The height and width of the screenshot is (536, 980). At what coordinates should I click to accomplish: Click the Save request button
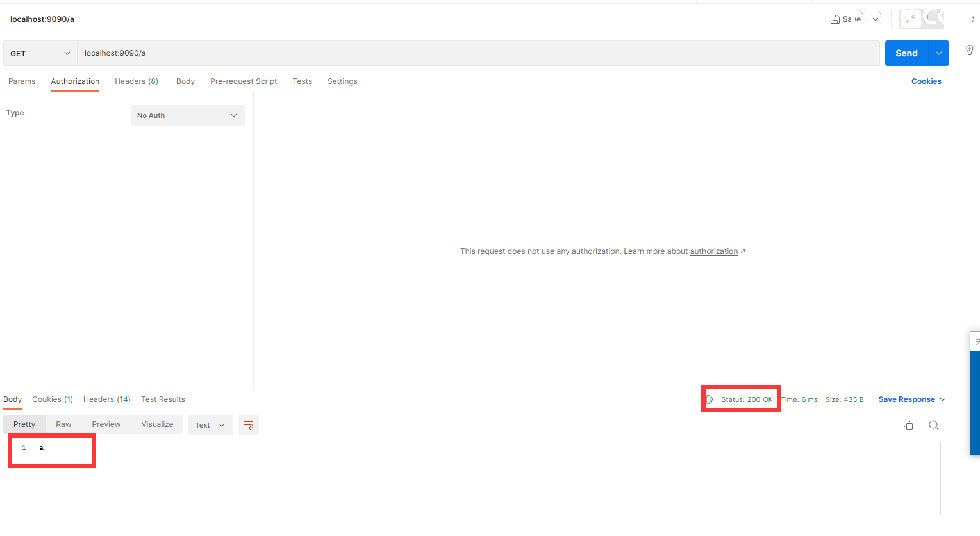tap(845, 19)
